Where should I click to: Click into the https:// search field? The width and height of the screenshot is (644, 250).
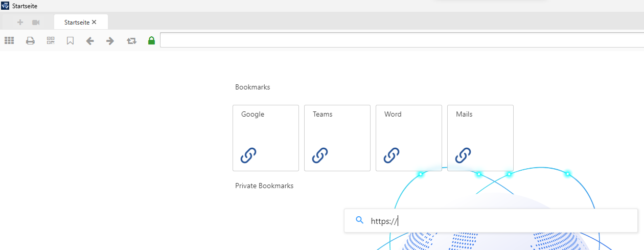[491, 221]
